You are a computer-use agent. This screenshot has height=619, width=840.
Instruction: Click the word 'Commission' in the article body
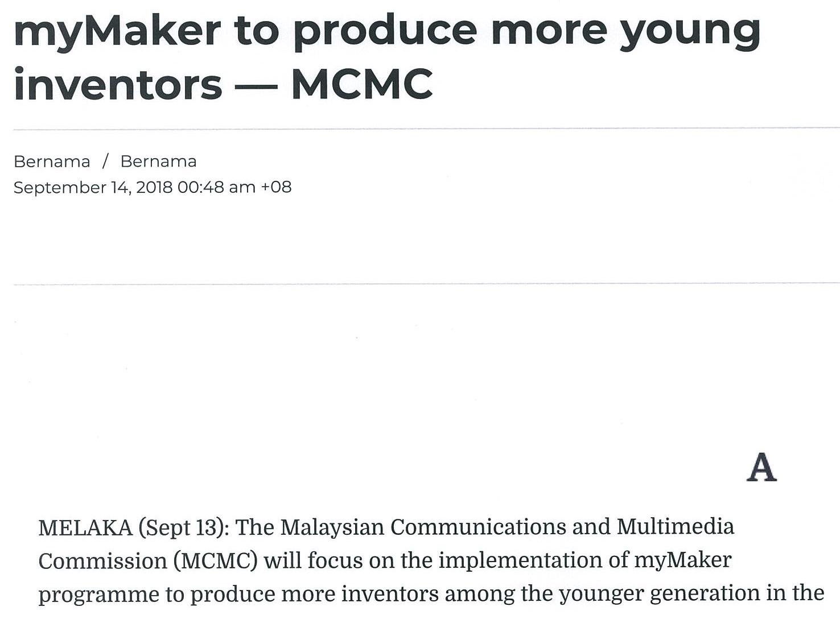coord(102,562)
